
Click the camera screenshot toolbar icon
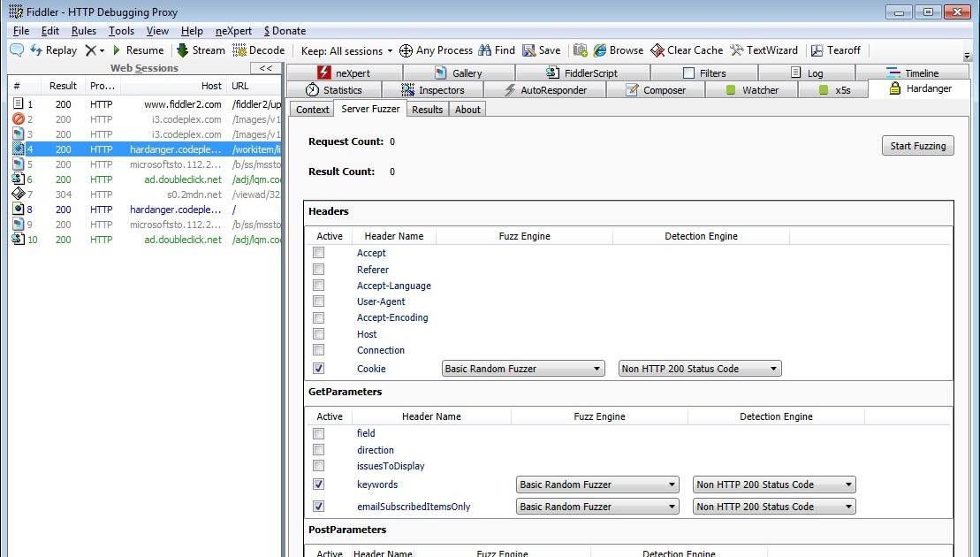[580, 50]
